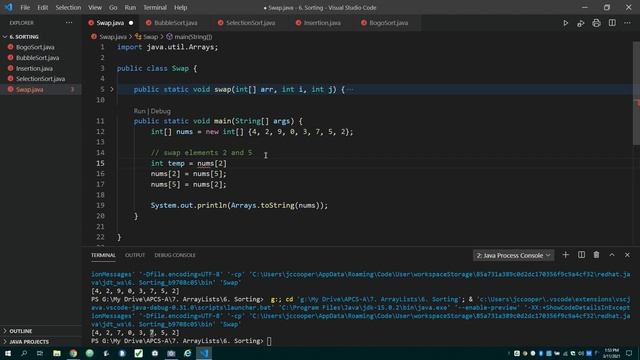The height and width of the screenshot is (360, 640).
Task: Click the editor vertical scrollbar
Action: [636, 93]
